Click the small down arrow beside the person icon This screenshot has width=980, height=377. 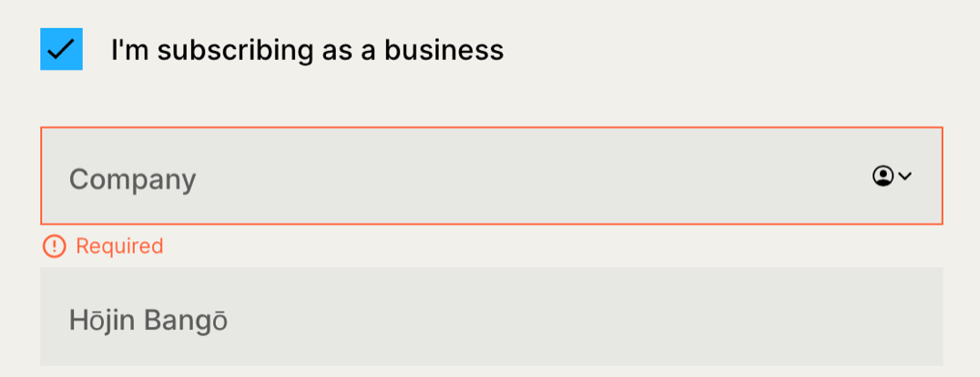click(x=904, y=177)
